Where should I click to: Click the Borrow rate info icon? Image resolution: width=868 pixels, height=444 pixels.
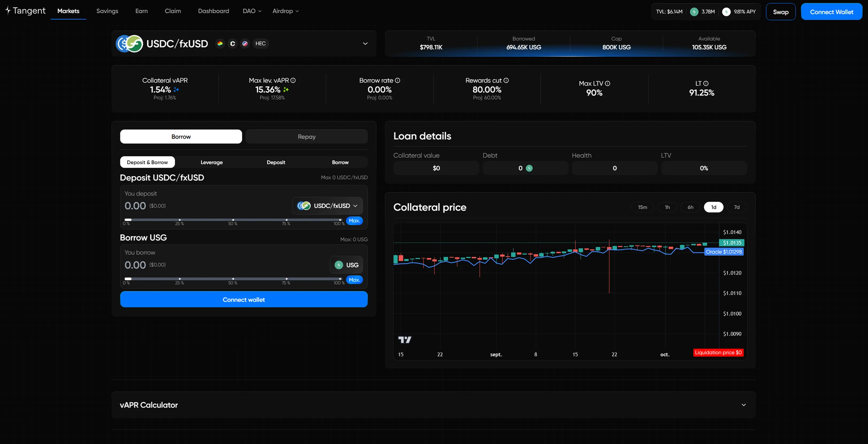click(397, 81)
